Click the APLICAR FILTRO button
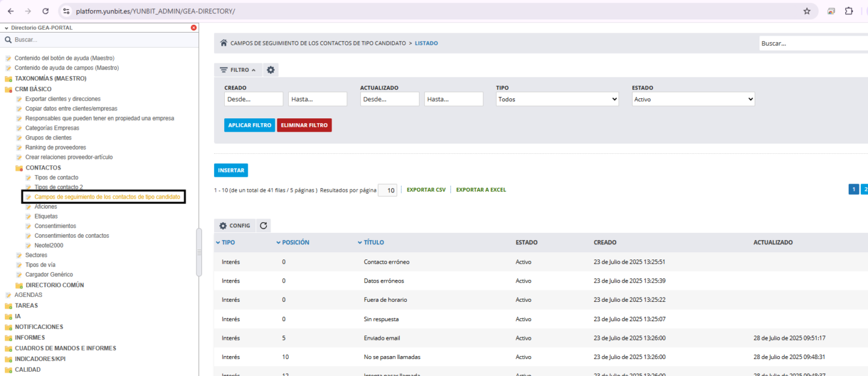Screen dimensions: 868x376 click(x=250, y=126)
